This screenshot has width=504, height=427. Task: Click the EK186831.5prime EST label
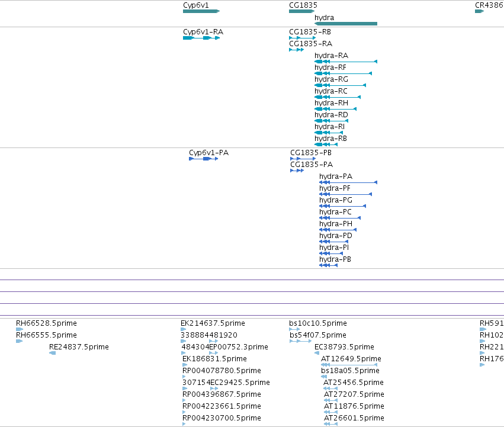[x=214, y=359]
